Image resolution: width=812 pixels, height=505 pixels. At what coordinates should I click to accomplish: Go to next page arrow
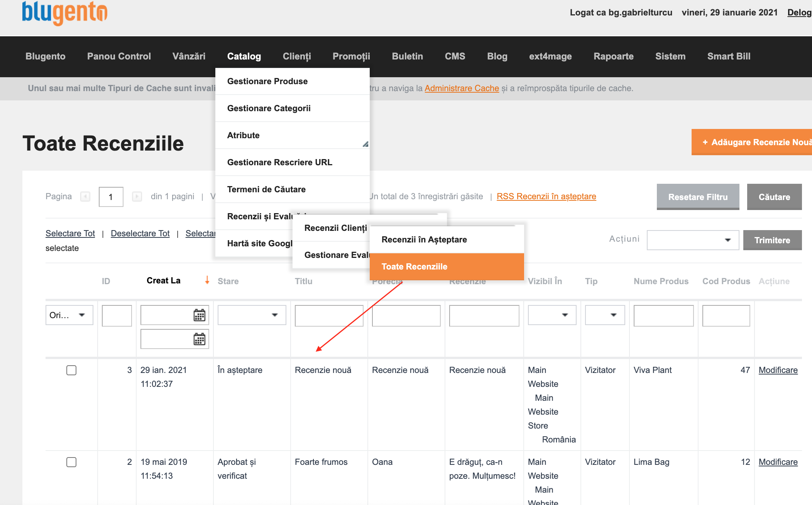[137, 197]
